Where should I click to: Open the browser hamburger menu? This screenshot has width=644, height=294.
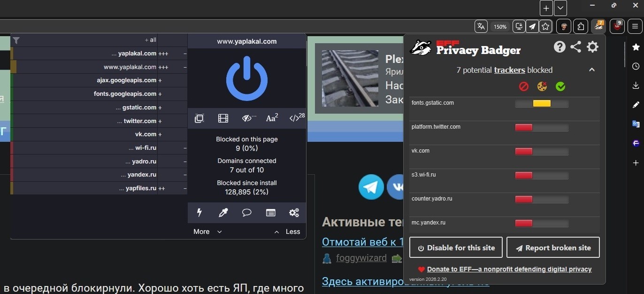[x=635, y=26]
